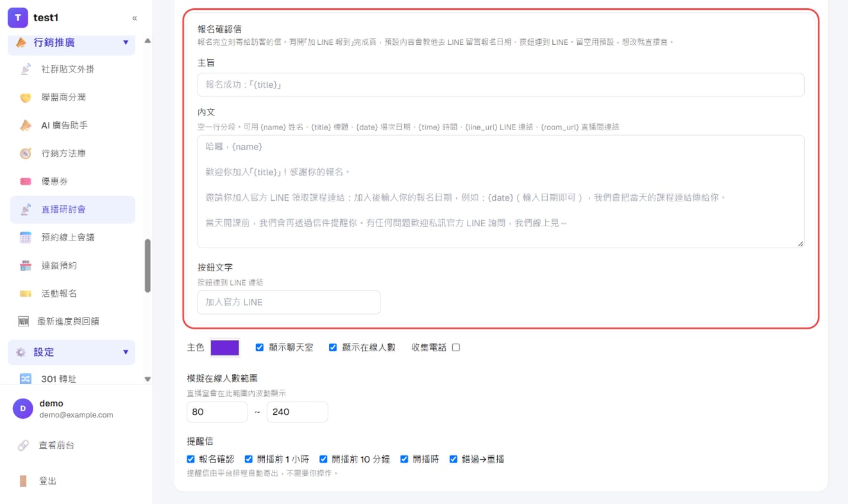
Task: Click the 直播研討會 satellite icon
Action: tap(26, 210)
